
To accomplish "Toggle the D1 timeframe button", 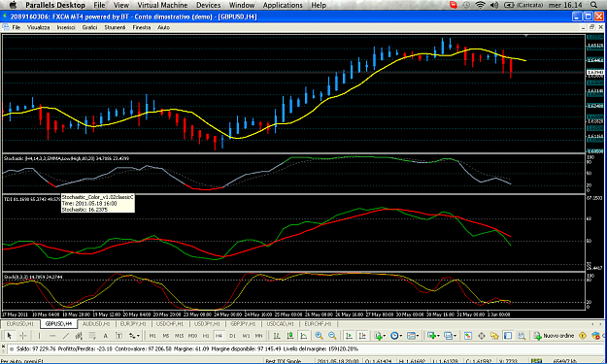I will [232, 336].
